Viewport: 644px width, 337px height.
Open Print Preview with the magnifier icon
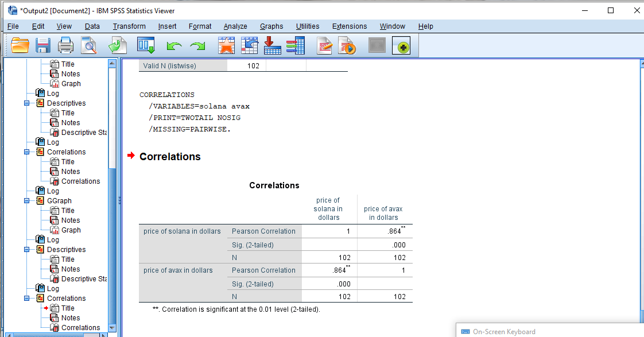pos(89,45)
